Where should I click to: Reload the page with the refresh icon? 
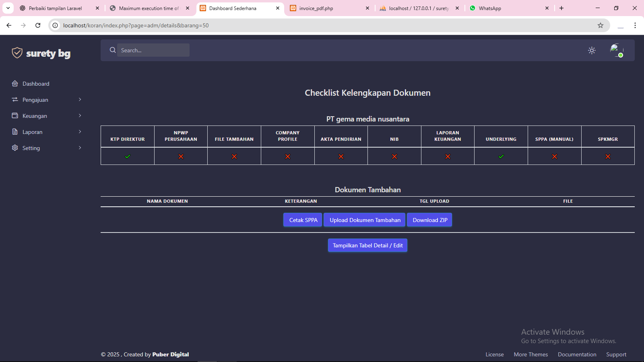coord(38,25)
